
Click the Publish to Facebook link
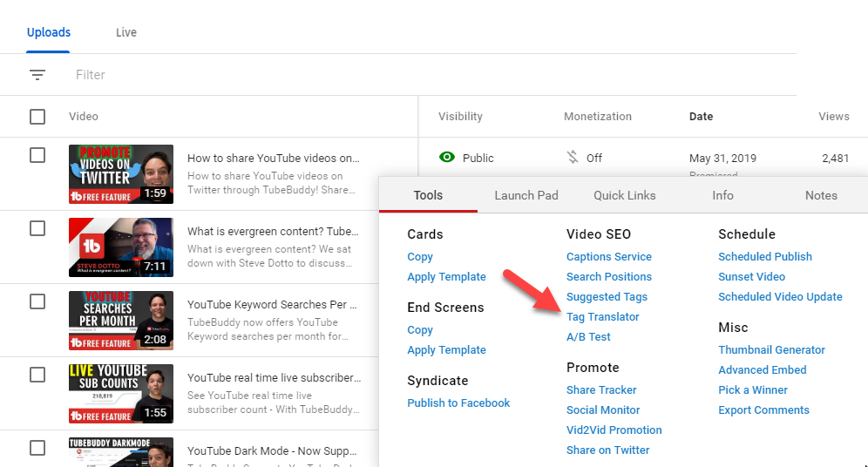tap(458, 403)
